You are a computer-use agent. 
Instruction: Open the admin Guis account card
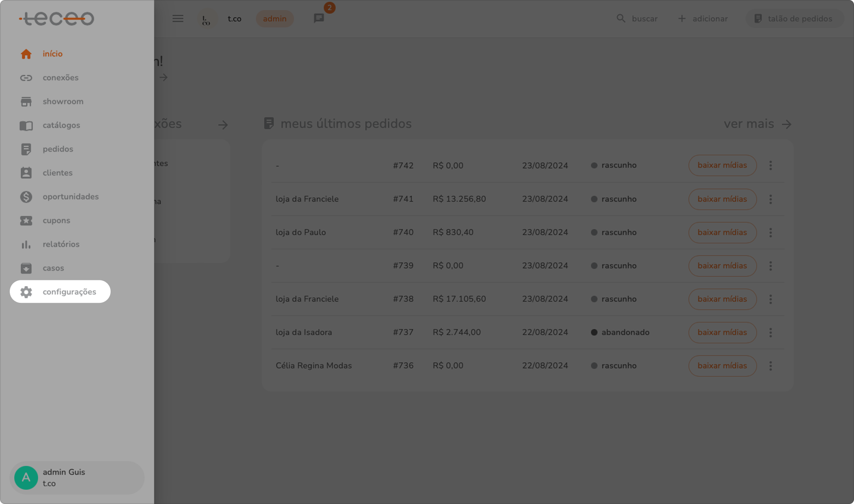coord(77,478)
